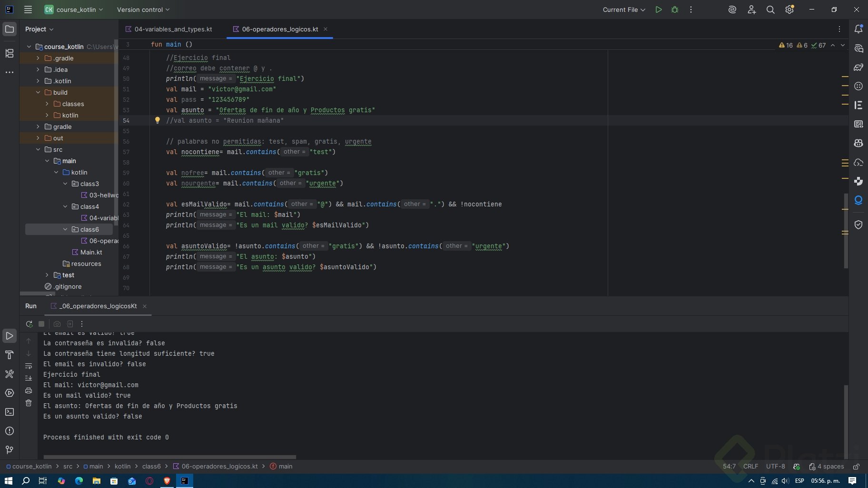Switch to the 04-variables_and_types.kt tab

click(x=173, y=29)
